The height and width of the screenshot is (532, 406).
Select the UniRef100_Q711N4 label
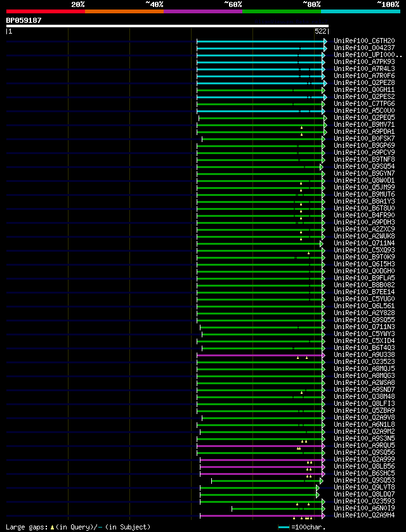point(364,243)
